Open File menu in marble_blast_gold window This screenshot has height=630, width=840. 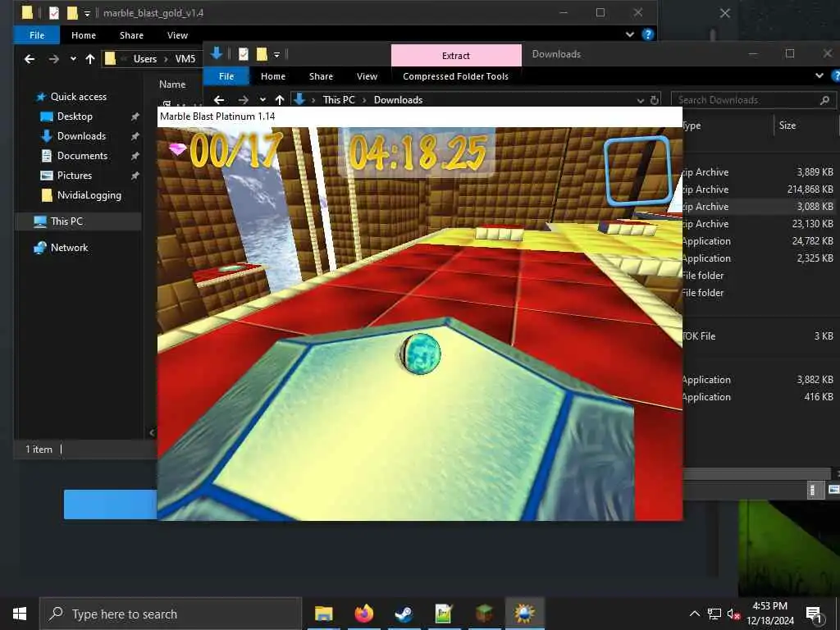pyautogui.click(x=36, y=34)
